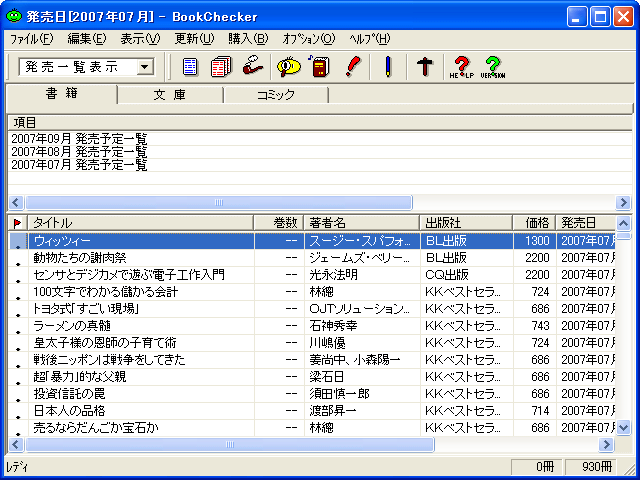This screenshot has width=640, height=480.
Task: Click publisher CQ出版 cell
Action: [x=466, y=275]
